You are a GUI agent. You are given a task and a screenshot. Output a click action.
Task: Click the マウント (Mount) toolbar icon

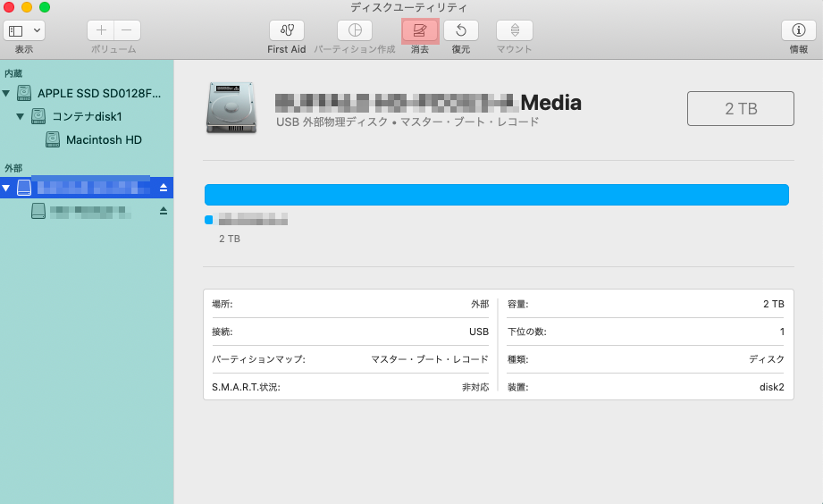(x=514, y=30)
